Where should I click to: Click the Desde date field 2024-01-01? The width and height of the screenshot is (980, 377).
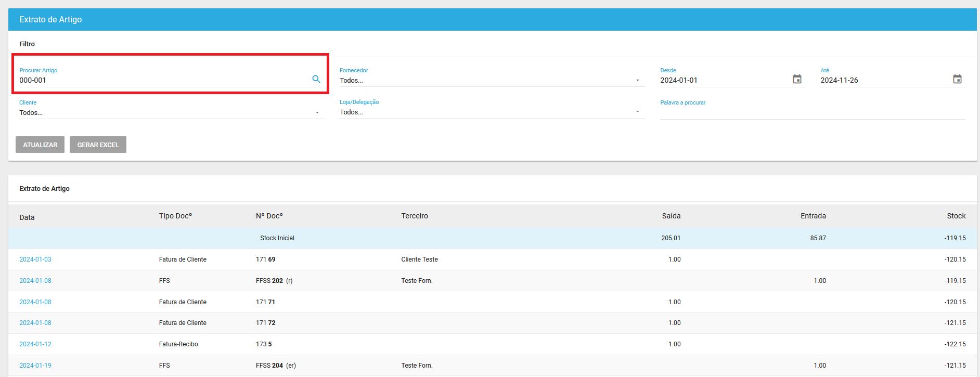[x=725, y=80]
